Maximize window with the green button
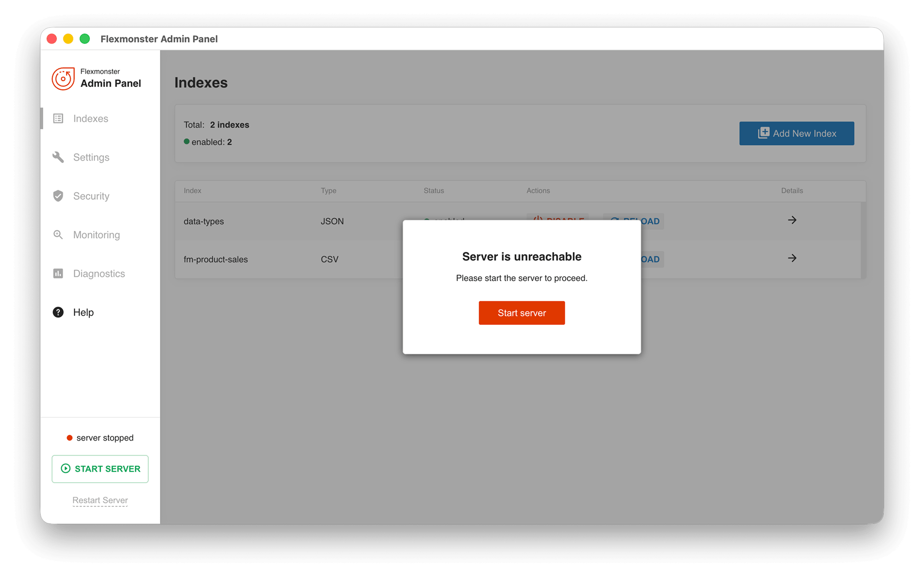Viewport: 924px width, 577px height. (85, 39)
